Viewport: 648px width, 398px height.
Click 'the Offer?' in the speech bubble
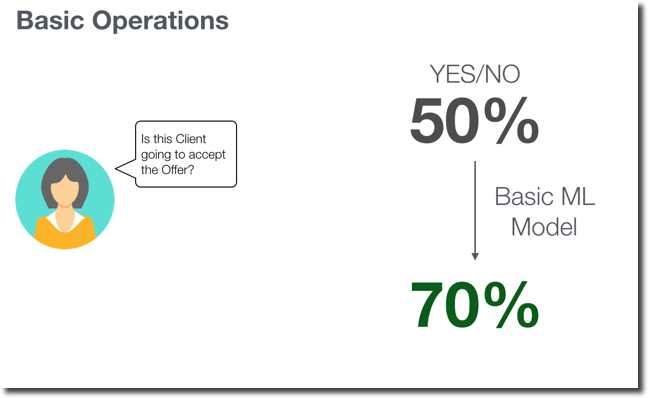(167, 170)
